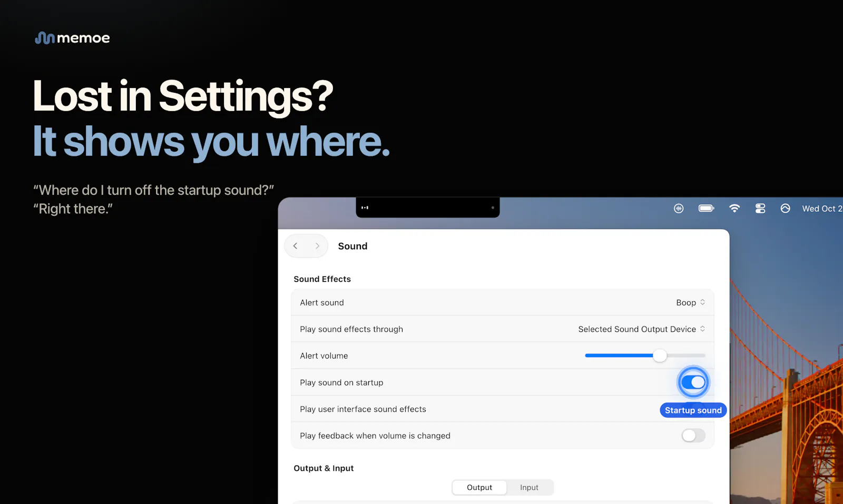The width and height of the screenshot is (843, 504).
Task: Click the Alert sound label
Action: [322, 302]
